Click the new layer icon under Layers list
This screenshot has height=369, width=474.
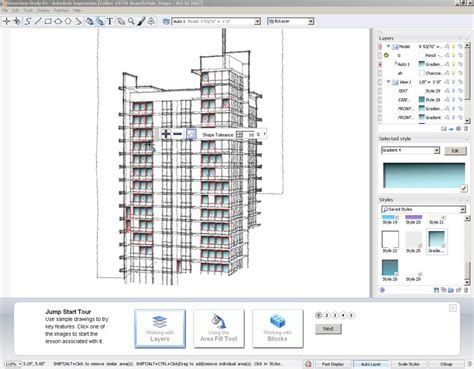pyautogui.click(x=444, y=128)
